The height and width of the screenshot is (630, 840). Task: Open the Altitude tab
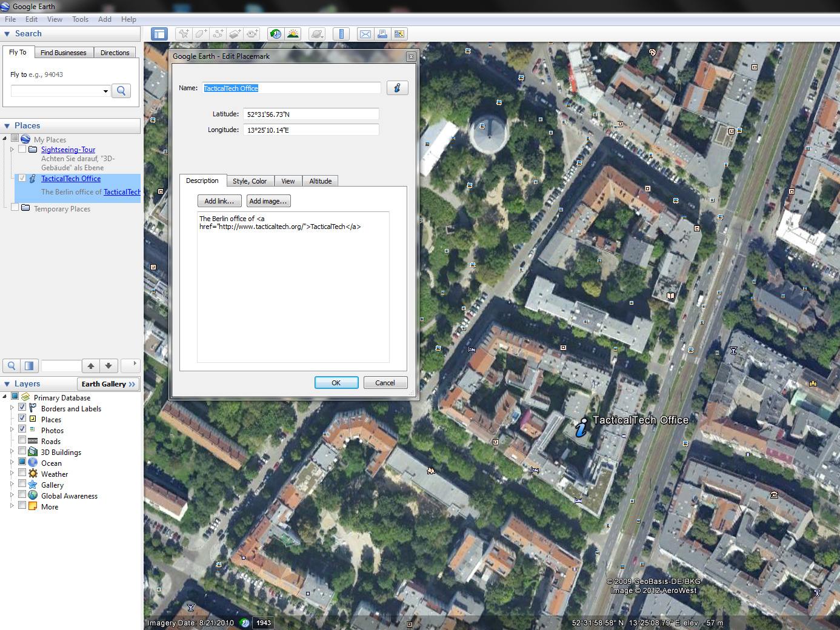(321, 181)
